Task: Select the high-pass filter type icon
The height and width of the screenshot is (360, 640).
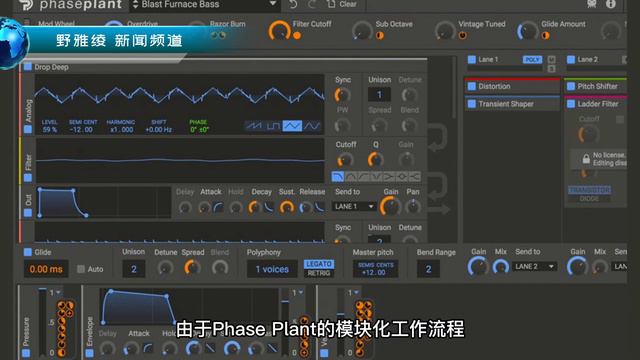Action: [363, 177]
